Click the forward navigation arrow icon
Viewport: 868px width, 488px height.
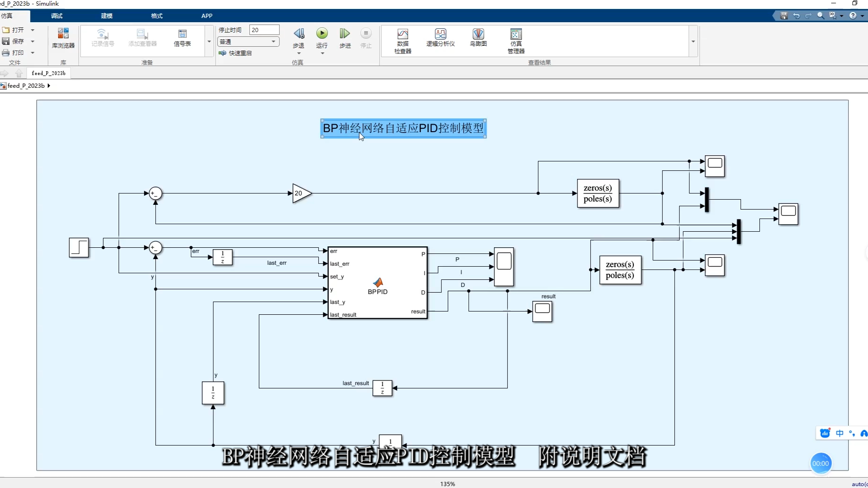coord(5,73)
